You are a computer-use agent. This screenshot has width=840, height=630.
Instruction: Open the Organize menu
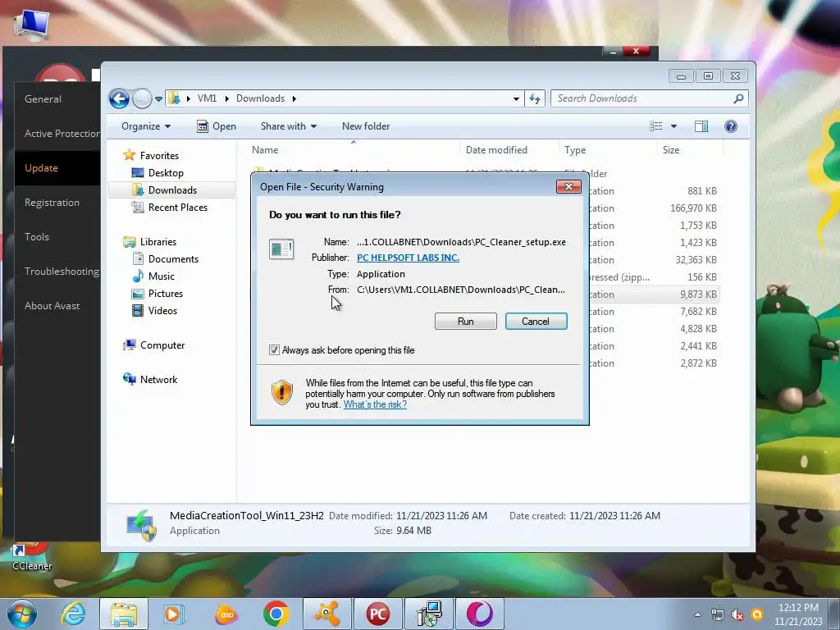point(146,126)
